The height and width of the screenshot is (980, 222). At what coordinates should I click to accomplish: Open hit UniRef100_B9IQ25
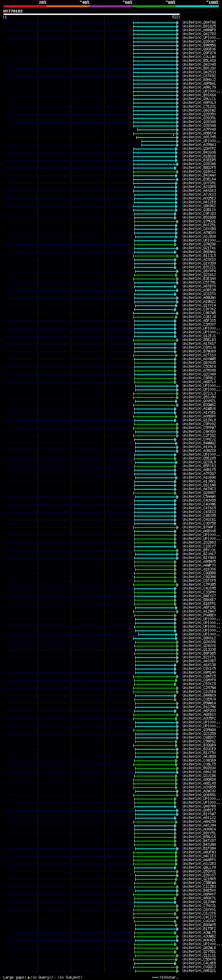[199, 26]
